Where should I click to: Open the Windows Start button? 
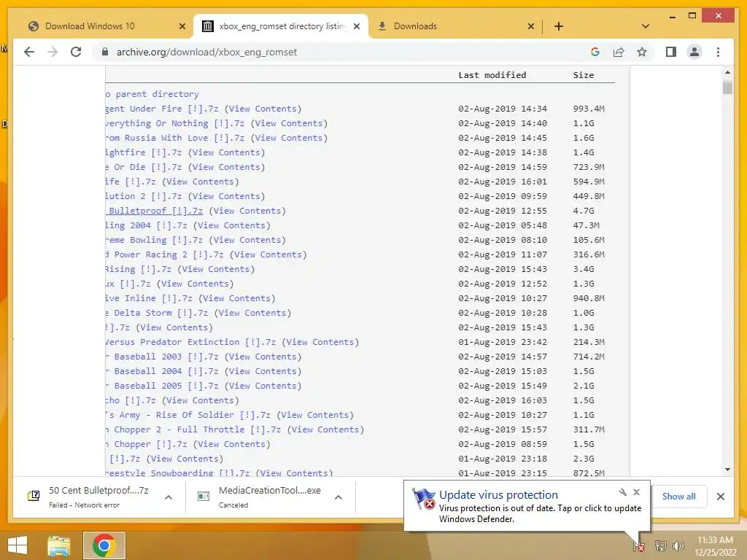coord(18,545)
